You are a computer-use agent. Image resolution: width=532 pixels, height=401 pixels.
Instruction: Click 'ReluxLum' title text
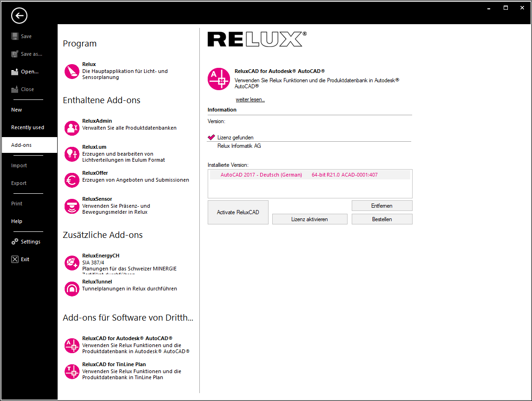tap(94, 147)
